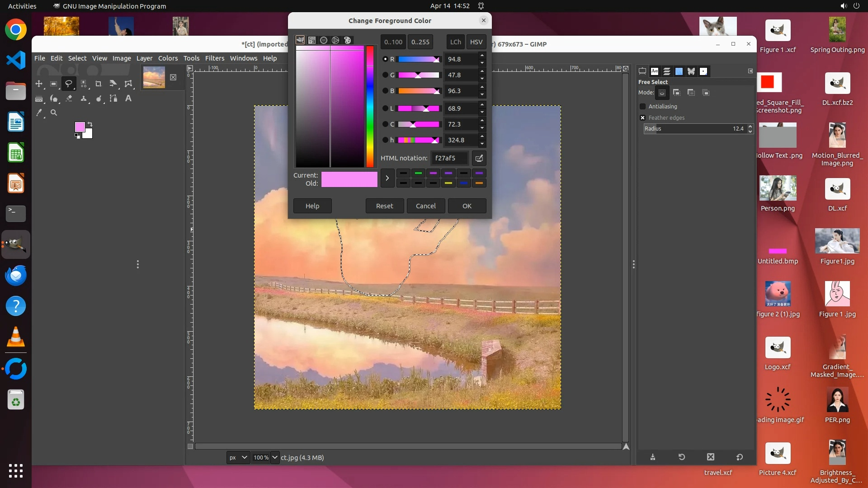
Task: Click the Reset button
Action: 384,206
